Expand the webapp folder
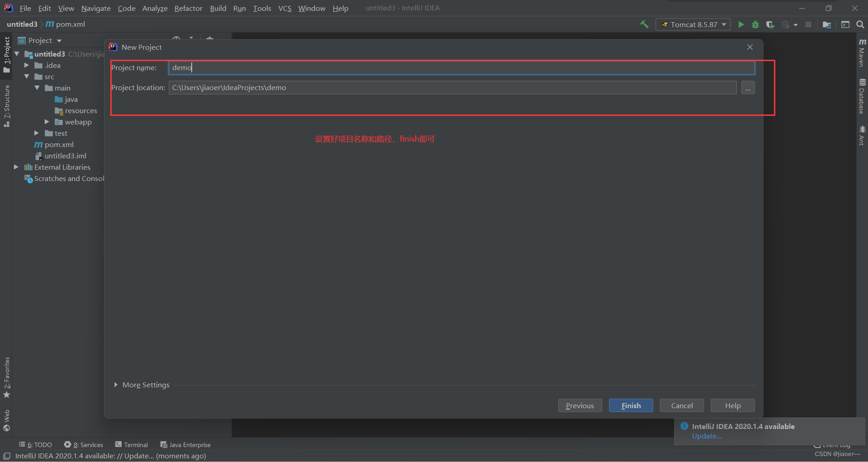 pyautogui.click(x=47, y=122)
